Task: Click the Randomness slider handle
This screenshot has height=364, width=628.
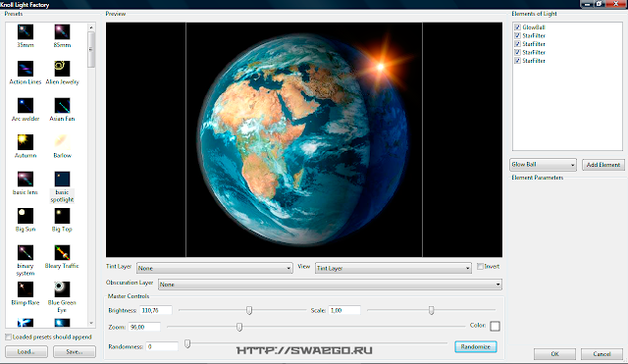Action: (187, 343)
